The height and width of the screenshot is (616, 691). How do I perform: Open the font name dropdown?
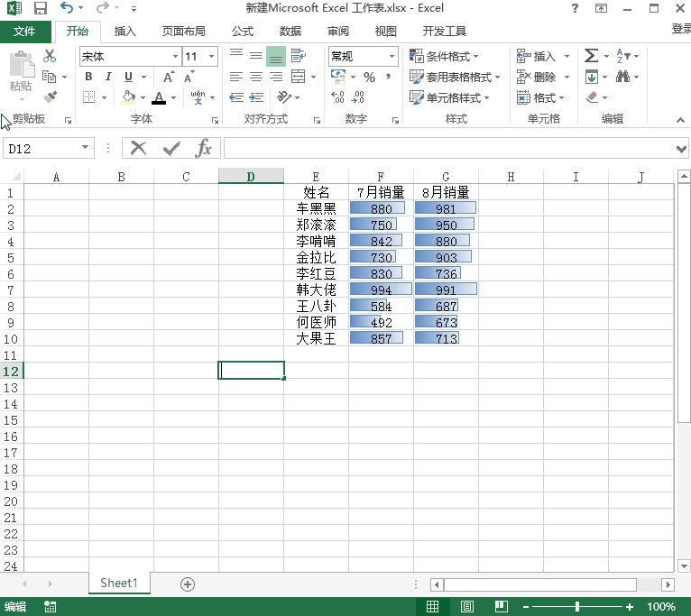click(175, 57)
